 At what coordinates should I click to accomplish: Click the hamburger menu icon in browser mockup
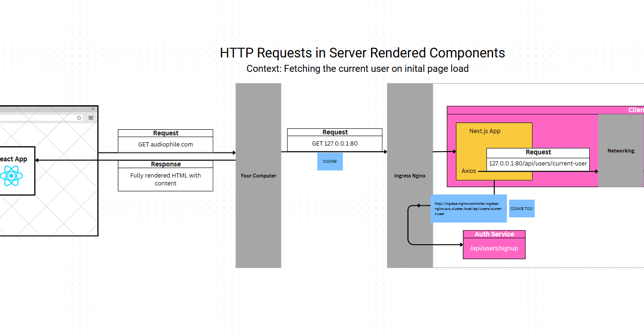click(x=91, y=118)
